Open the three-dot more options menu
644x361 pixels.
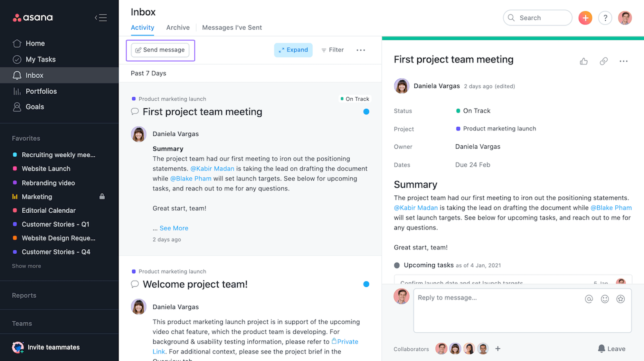tap(624, 61)
